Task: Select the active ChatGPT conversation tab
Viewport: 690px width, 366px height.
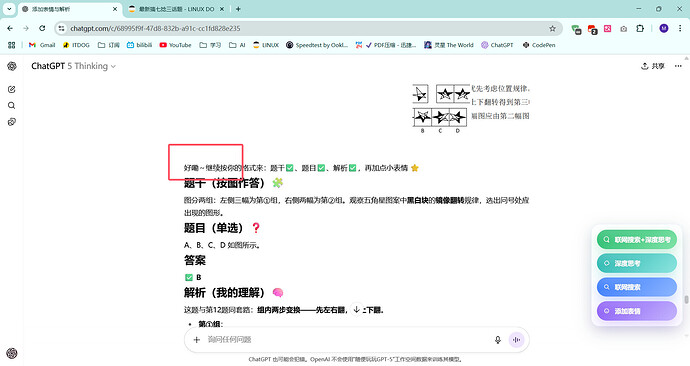Action: coord(70,9)
